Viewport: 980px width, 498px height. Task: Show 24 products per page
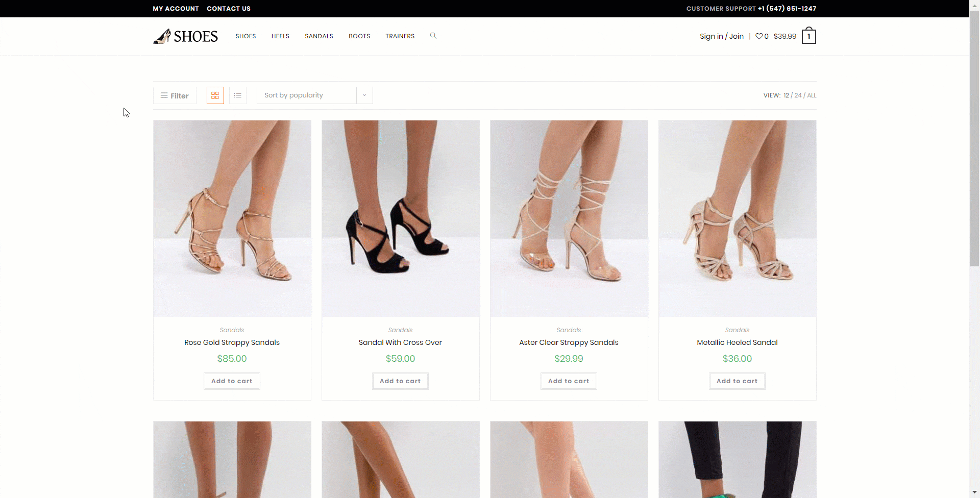pos(798,95)
